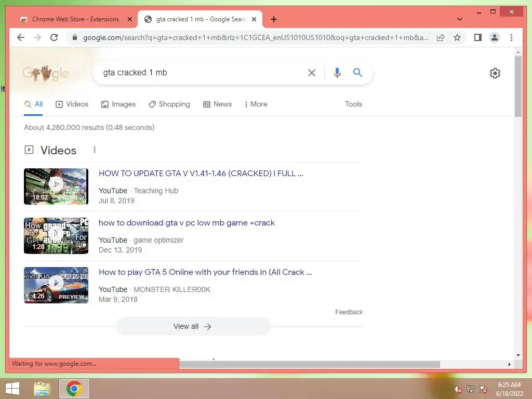Open the Chrome profile avatar
The height and width of the screenshot is (399, 532).
pyautogui.click(x=495, y=37)
